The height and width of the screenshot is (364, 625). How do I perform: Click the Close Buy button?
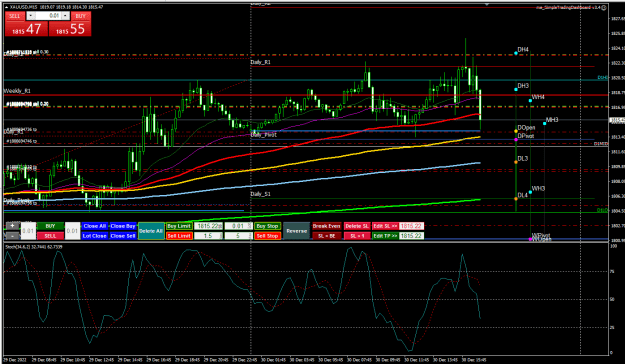click(123, 226)
